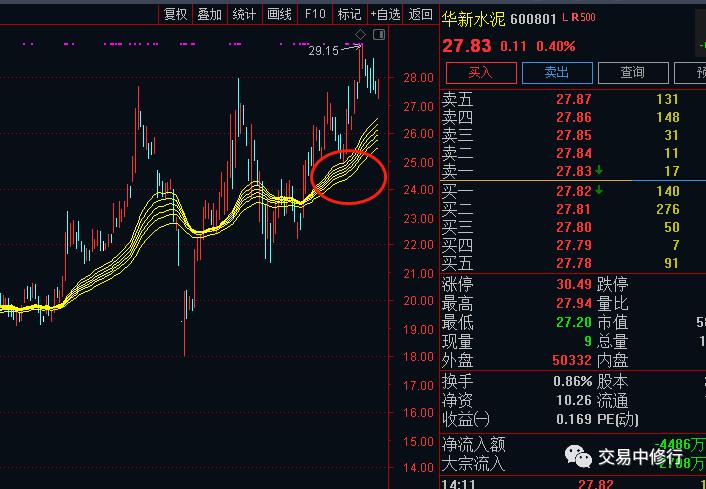Image resolution: width=706 pixels, height=489 pixels.
Task: Click the 29.15 high price label on the chart
Action: tap(323, 50)
